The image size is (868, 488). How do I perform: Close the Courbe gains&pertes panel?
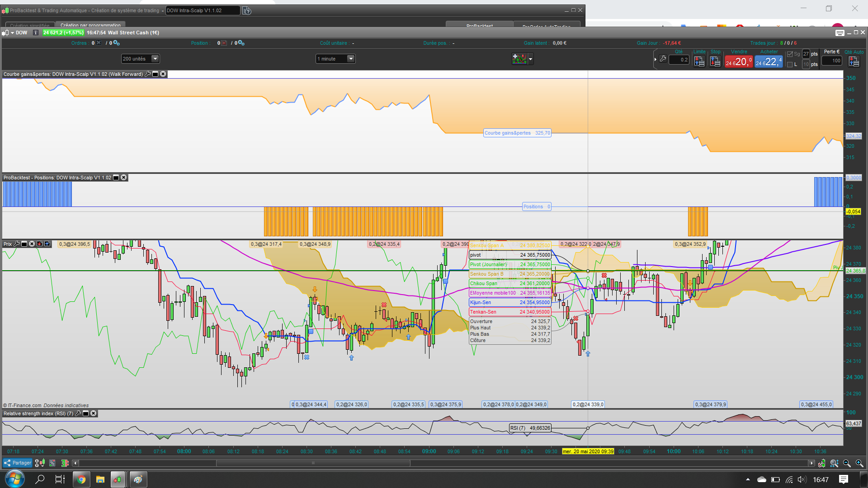pos(163,74)
